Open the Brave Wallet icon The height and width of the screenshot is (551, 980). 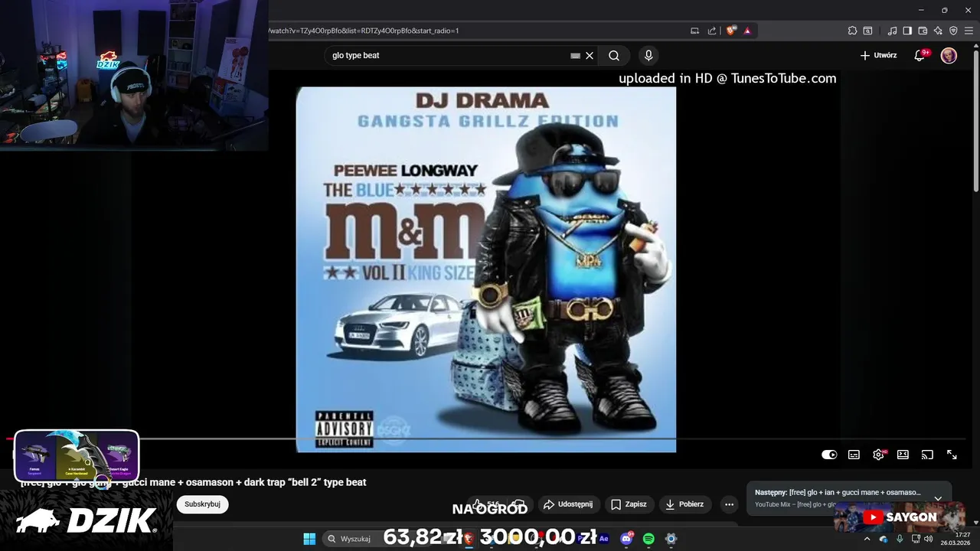click(923, 31)
